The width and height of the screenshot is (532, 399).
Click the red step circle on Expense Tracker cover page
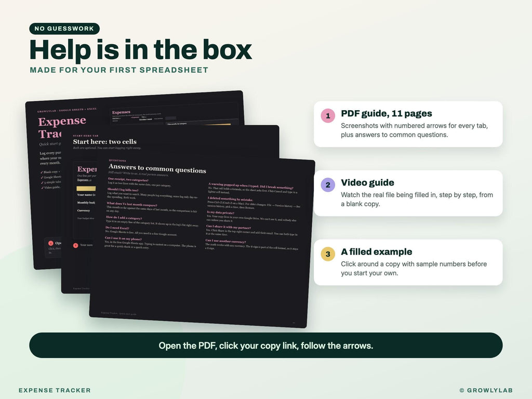(x=51, y=243)
